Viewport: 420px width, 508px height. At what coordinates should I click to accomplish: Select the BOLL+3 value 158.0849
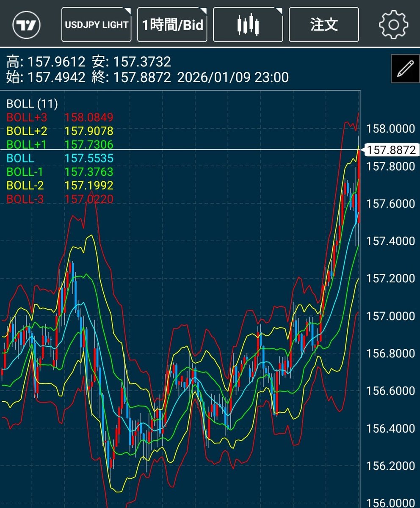point(89,117)
